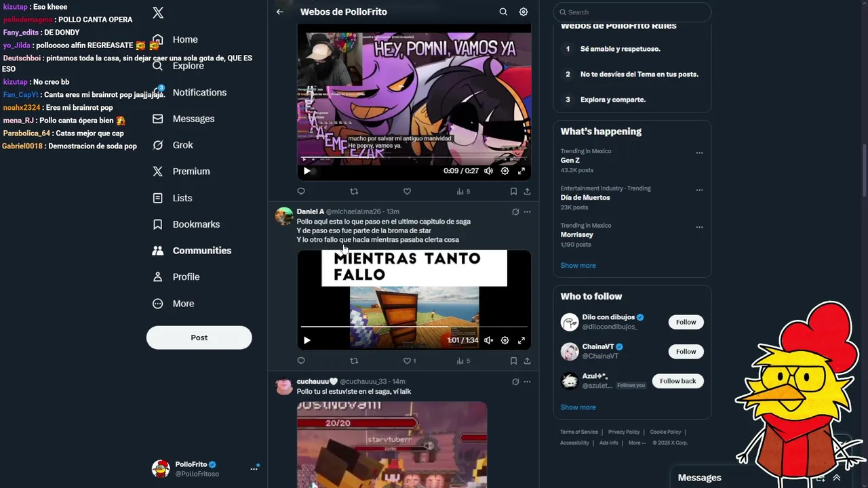
Task: Expand PolloFrito account switcher menu
Action: pos(254,468)
